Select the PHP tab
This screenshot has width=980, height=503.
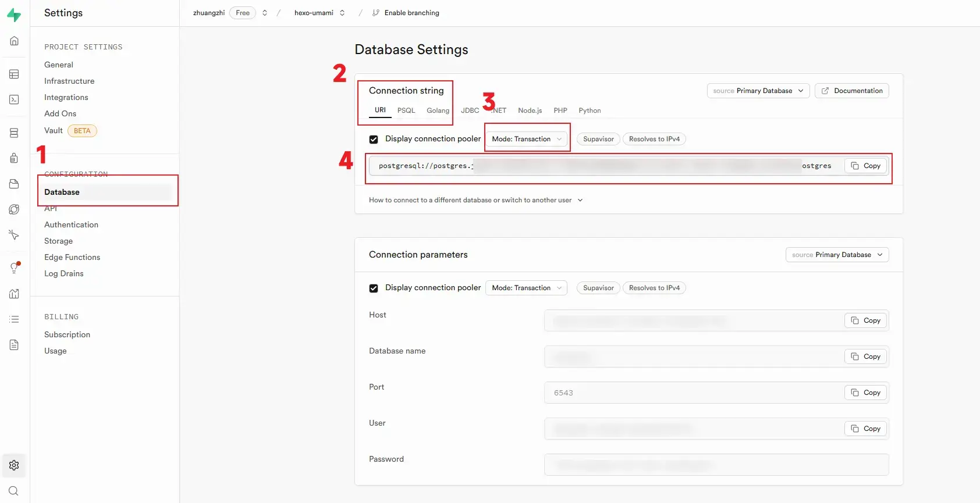pos(560,110)
